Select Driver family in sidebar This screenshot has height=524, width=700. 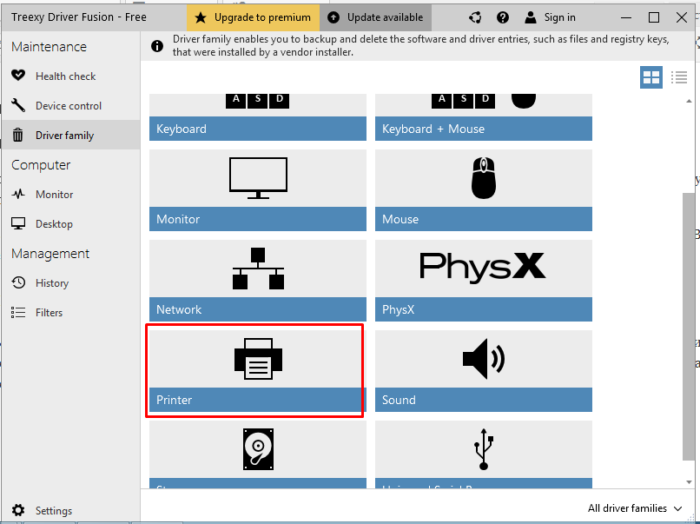point(71,135)
